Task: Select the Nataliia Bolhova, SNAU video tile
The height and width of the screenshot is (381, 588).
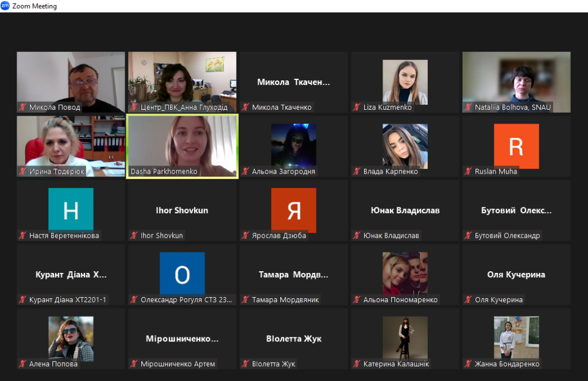Action: pyautogui.click(x=516, y=82)
